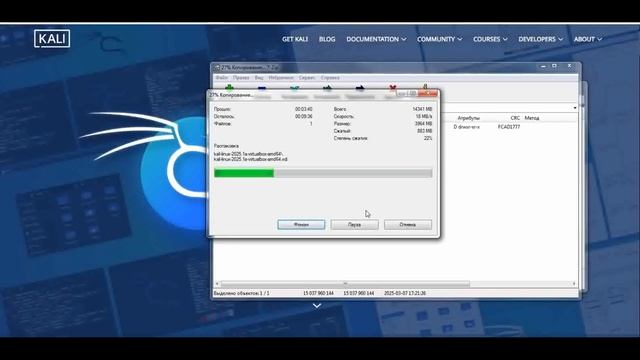Click the blue minus Extract icon in 7-Zip toolbar
Screen dimensions: 640x360
[x=262, y=88]
